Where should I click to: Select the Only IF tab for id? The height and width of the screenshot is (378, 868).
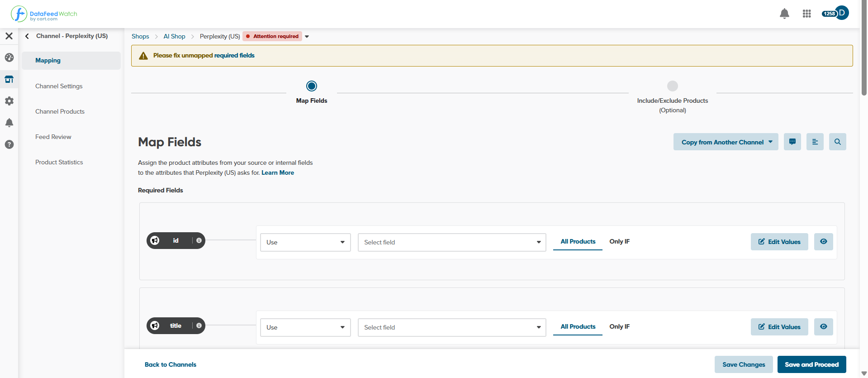point(619,242)
